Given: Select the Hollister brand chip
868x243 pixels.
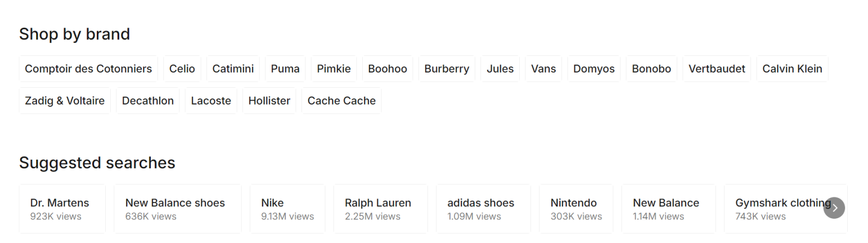Looking at the screenshot, I should [x=269, y=101].
